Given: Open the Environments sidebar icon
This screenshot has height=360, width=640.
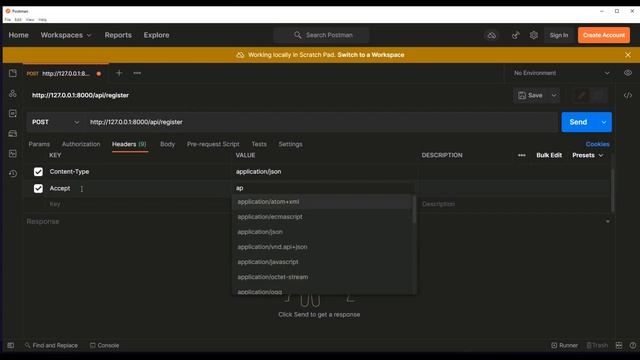Looking at the screenshot, I should click(13, 113).
